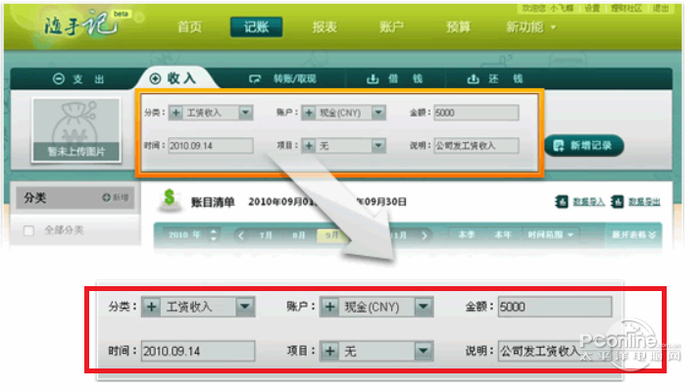Image resolution: width=700 pixels, height=392 pixels.
Task: Open the 工资收入 category dropdown arrow
Action: [246, 113]
